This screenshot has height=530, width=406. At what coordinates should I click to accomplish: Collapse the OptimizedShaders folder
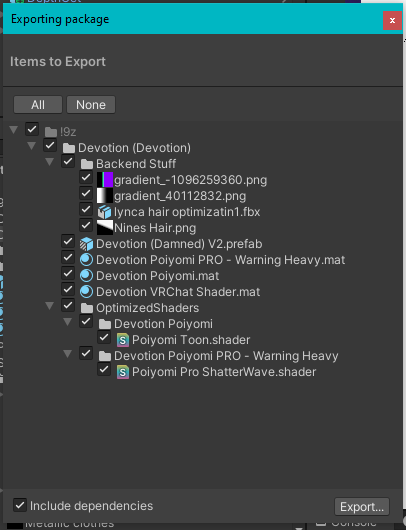pos(50,306)
